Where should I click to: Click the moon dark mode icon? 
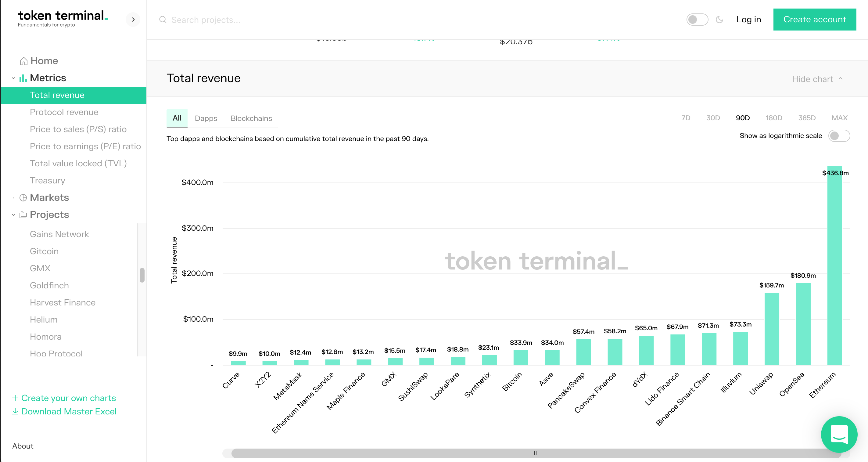719,20
